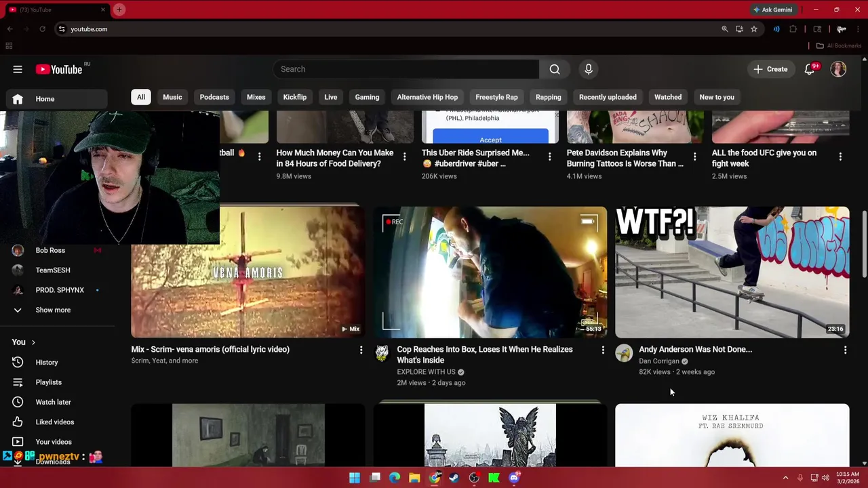This screenshot has width=868, height=488.
Task: Open Chrome's three-dot menu
Action: (x=859, y=29)
